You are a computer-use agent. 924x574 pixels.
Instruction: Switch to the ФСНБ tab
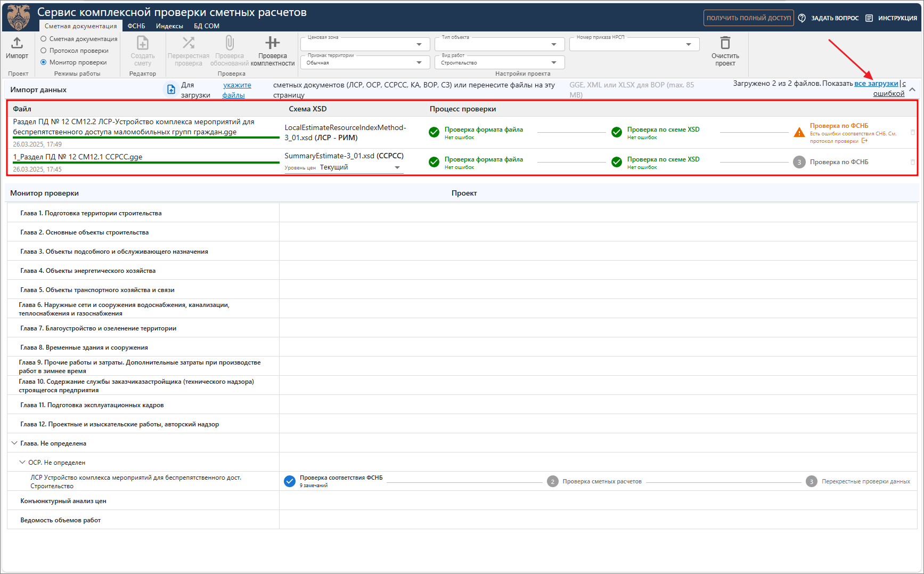coord(136,26)
